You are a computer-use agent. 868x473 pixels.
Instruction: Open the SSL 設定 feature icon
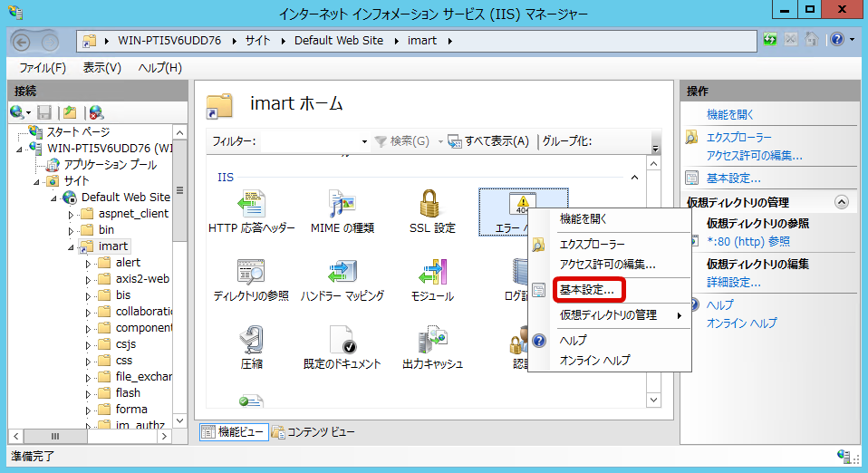(x=432, y=211)
